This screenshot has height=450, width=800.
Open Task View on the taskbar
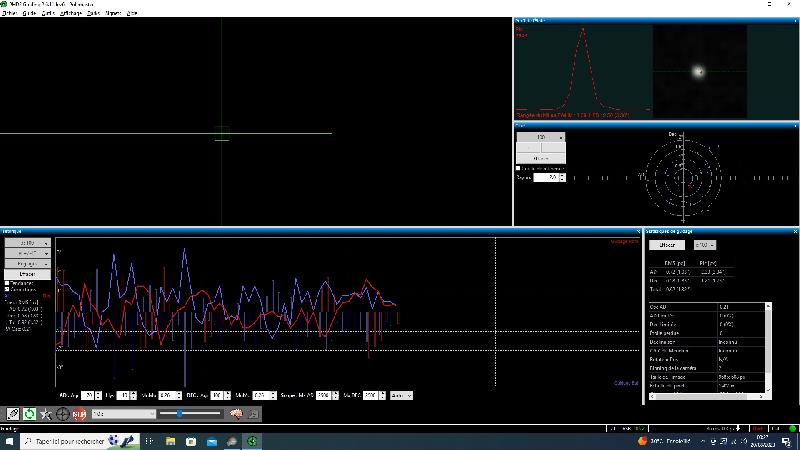coord(149,441)
